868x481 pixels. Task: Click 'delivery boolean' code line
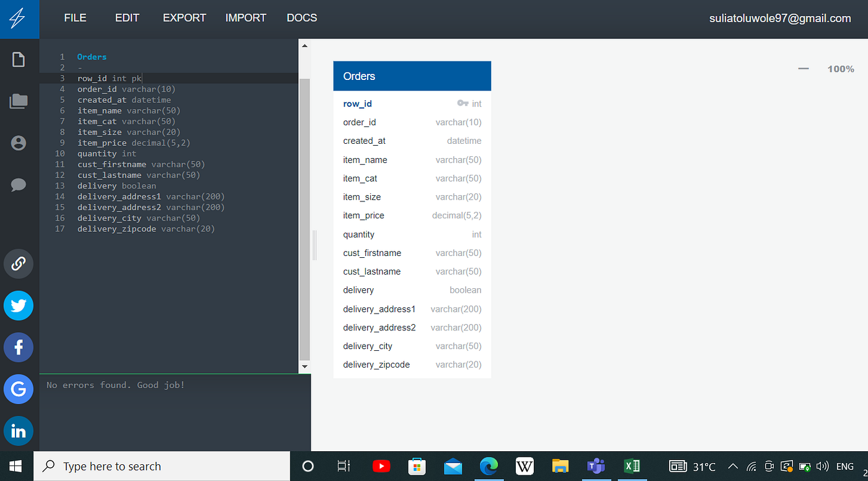tap(117, 186)
